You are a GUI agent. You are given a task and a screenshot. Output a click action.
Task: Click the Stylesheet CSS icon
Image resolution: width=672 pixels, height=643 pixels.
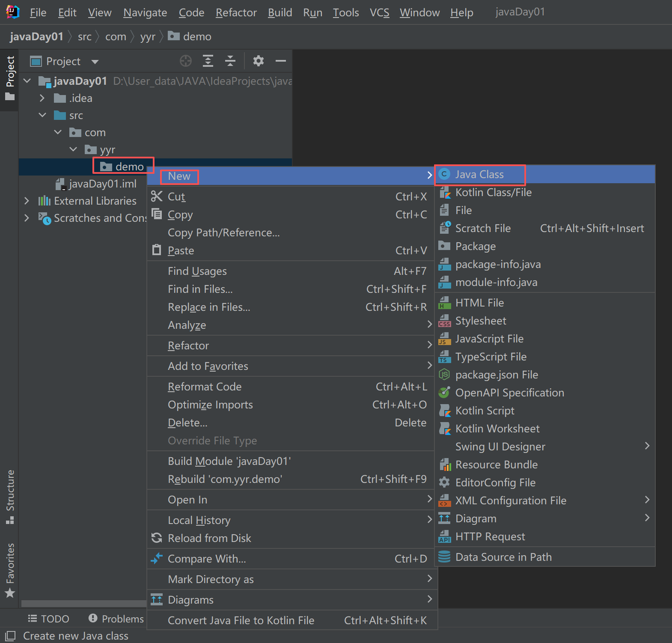445,320
